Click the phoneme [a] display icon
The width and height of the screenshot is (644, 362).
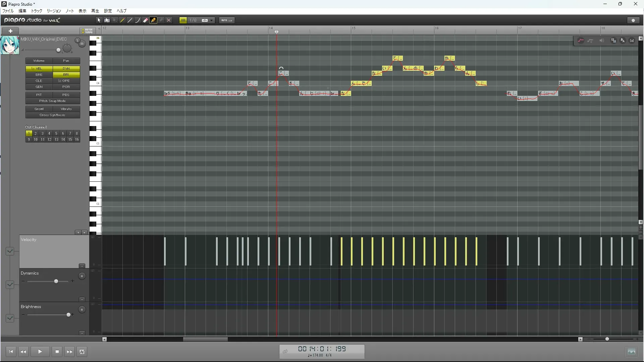pyautogui.click(x=632, y=41)
